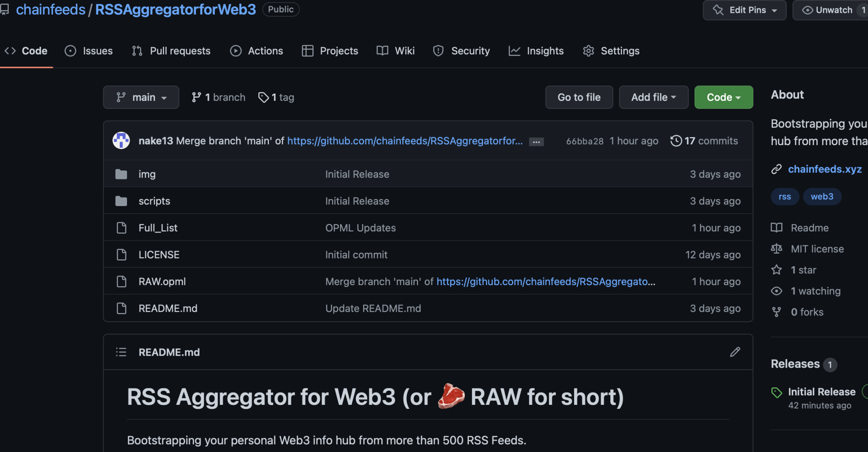Click the 1 tag icon
This screenshot has height=452, width=868.
[263, 97]
